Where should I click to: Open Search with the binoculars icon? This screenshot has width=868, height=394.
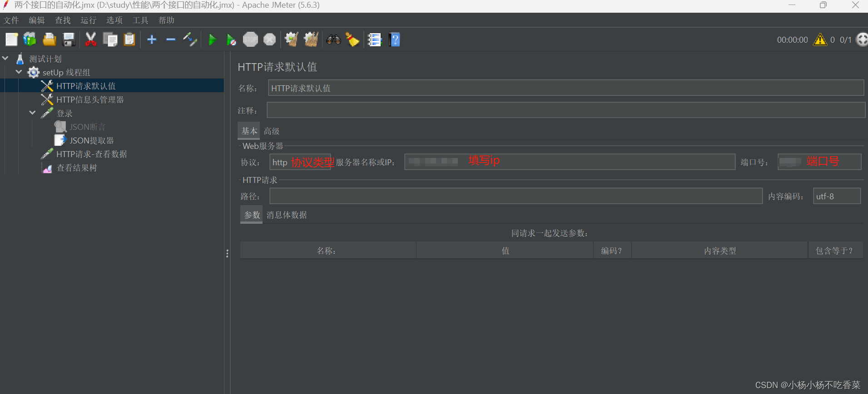click(333, 39)
